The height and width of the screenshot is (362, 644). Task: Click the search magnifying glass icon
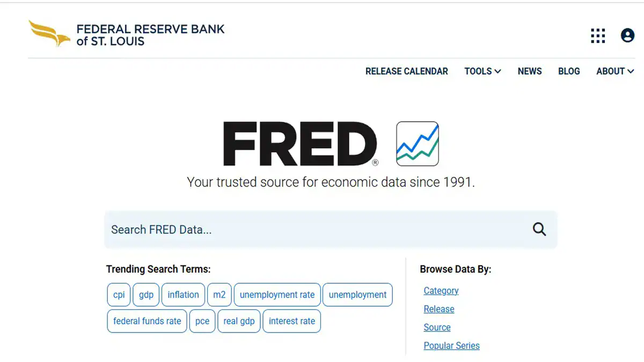[539, 229]
